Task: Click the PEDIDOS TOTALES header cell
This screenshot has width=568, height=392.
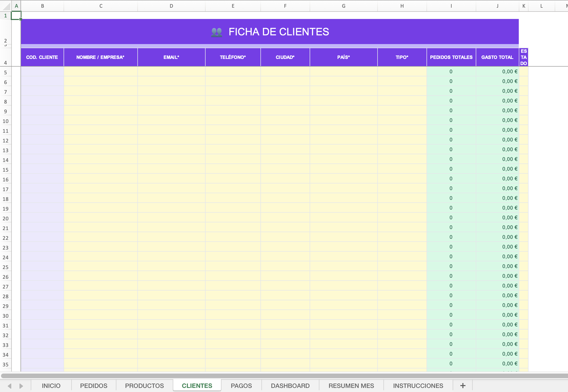Action: point(451,57)
